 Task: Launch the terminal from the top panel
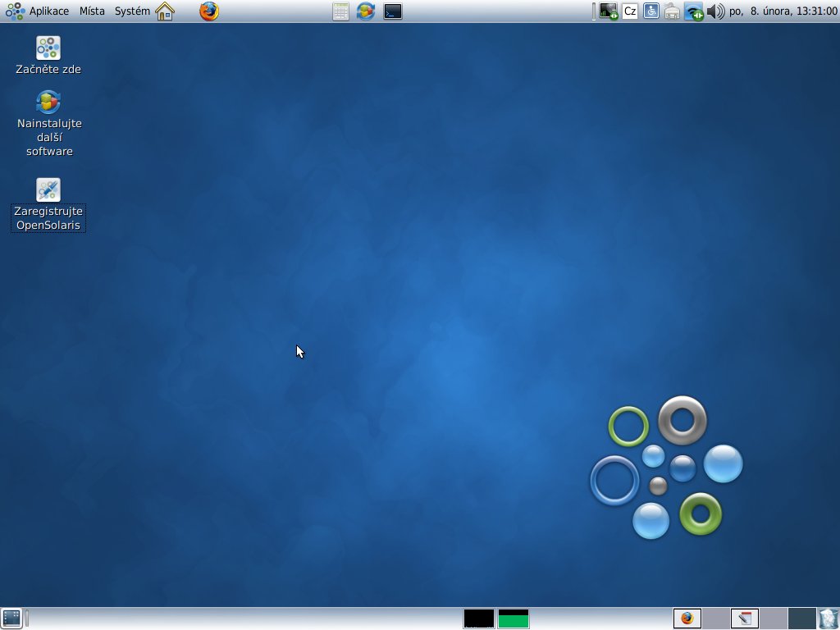pos(393,11)
